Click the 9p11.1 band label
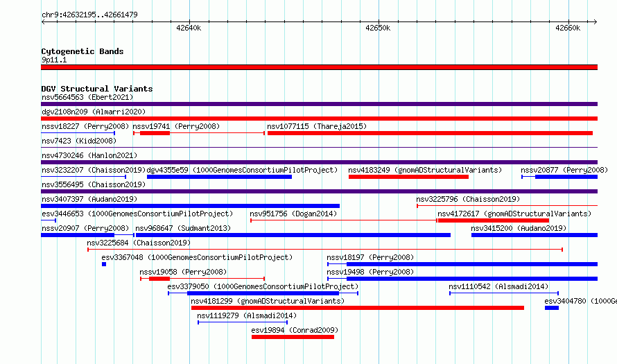 coord(54,60)
